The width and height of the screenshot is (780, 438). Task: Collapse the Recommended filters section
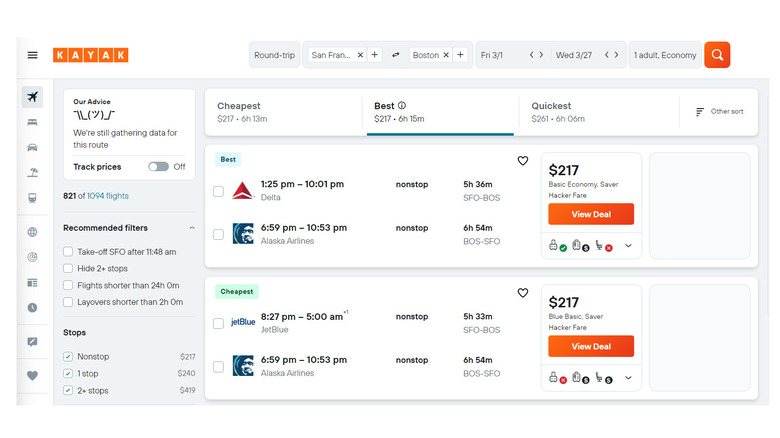pyautogui.click(x=192, y=228)
